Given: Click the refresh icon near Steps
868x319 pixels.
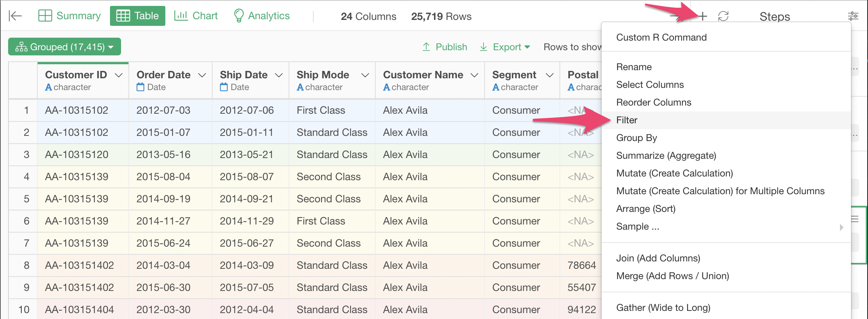Looking at the screenshot, I should click(x=723, y=16).
